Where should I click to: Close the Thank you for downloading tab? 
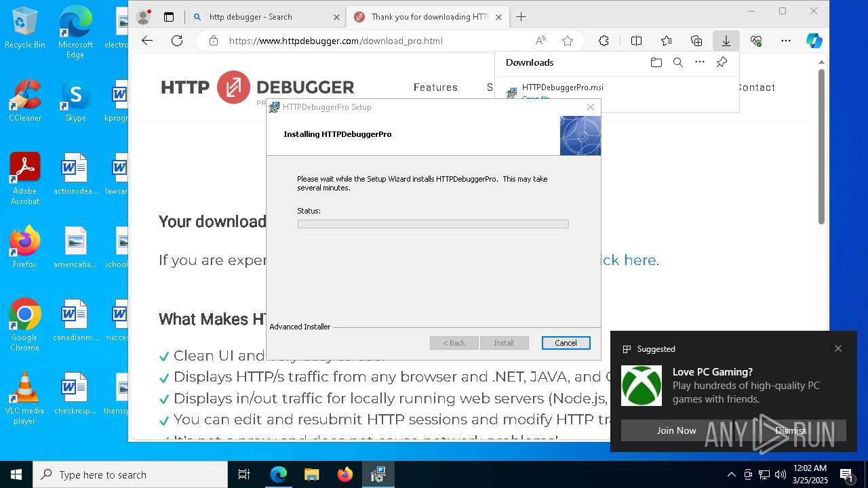coord(498,17)
